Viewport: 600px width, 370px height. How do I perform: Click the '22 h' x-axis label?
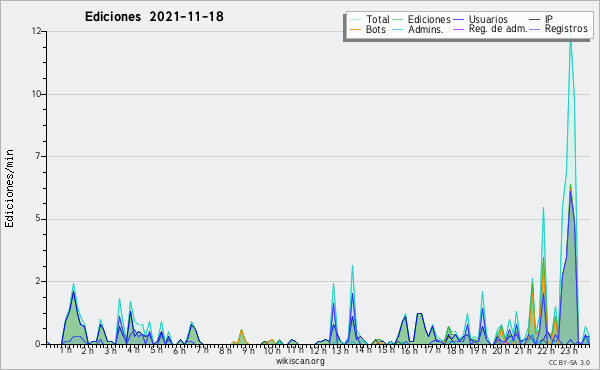coord(546,350)
